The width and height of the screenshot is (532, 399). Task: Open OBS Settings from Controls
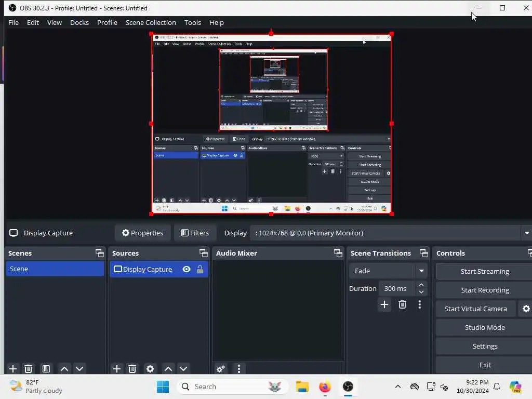(485, 346)
